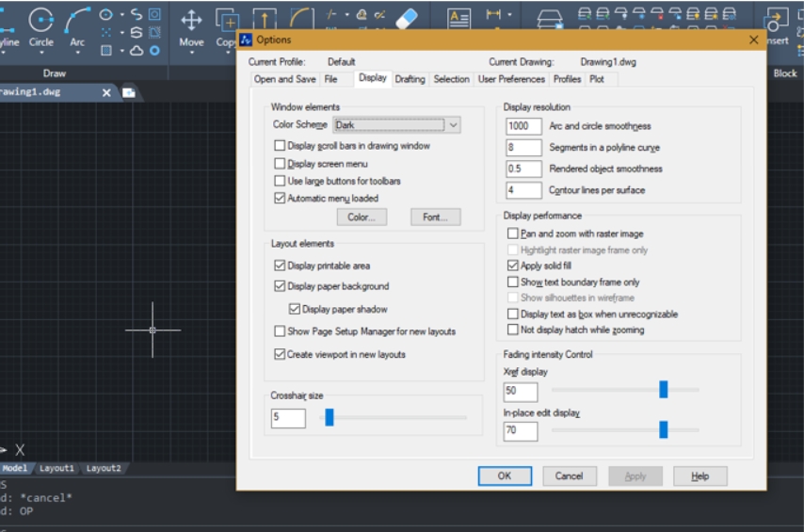Uncheck Automatic menu loaded

pos(280,198)
